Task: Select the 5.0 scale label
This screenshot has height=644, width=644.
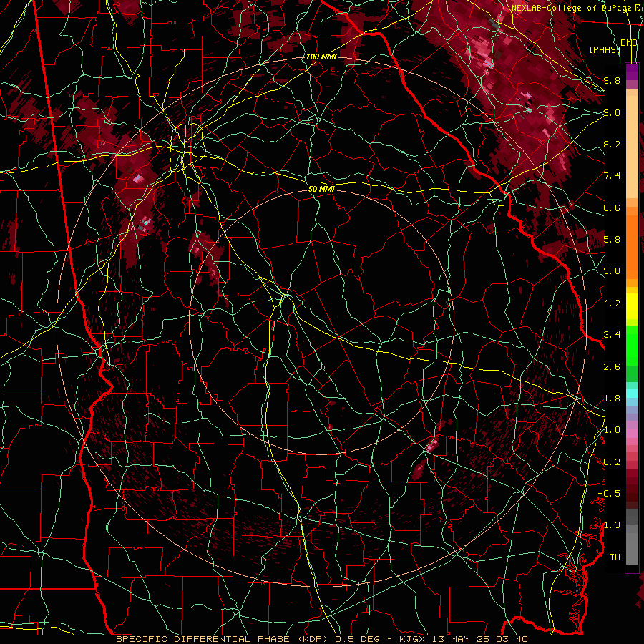Action: (x=612, y=271)
